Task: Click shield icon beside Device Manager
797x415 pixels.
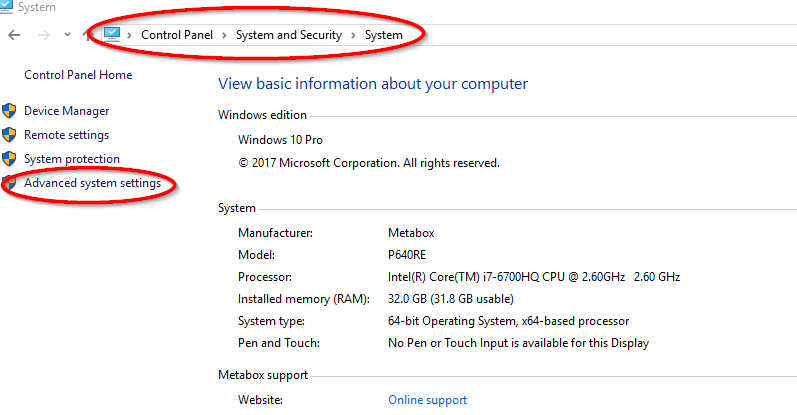Action: pos(9,110)
